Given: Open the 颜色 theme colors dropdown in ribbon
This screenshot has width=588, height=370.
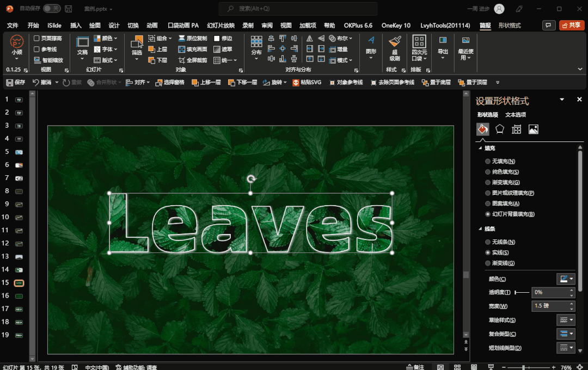Looking at the screenshot, I should click(x=106, y=38).
